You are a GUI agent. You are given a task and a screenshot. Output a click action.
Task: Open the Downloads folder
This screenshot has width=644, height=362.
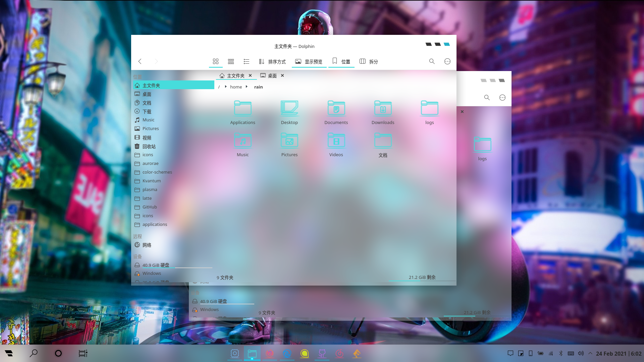pyautogui.click(x=383, y=112)
